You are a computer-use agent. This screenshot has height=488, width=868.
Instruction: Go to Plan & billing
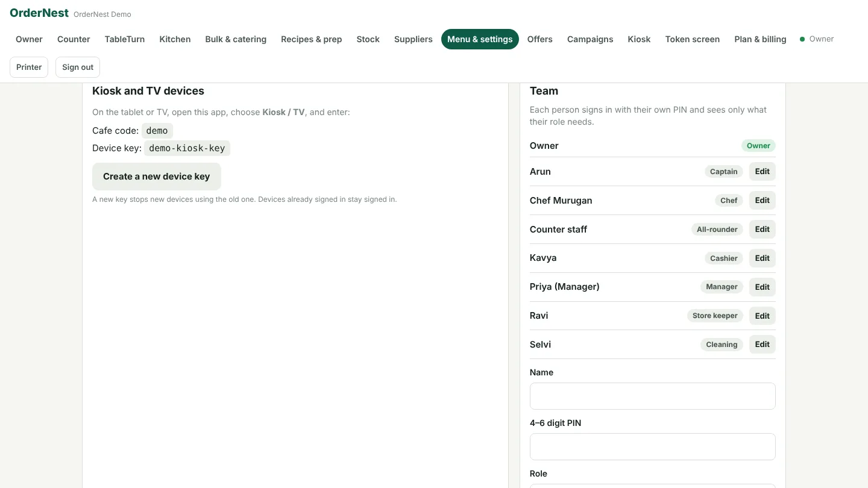tap(760, 39)
